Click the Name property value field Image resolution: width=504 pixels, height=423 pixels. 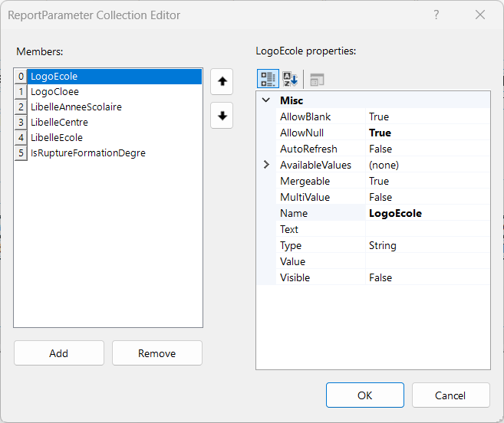[x=427, y=213]
